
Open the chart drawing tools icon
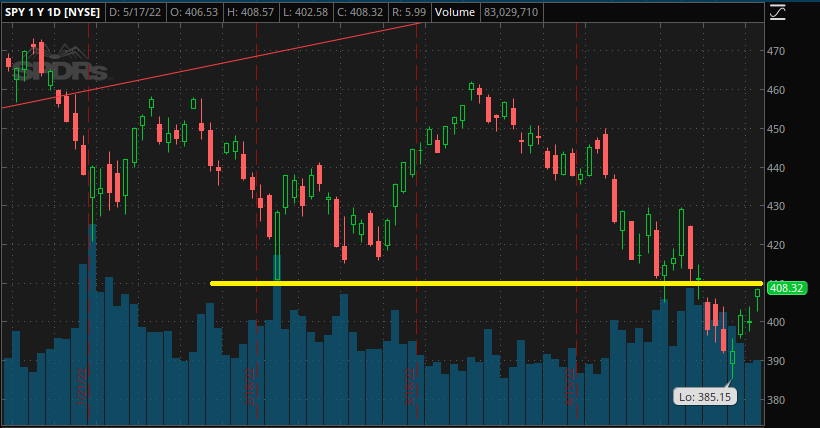click(777, 12)
